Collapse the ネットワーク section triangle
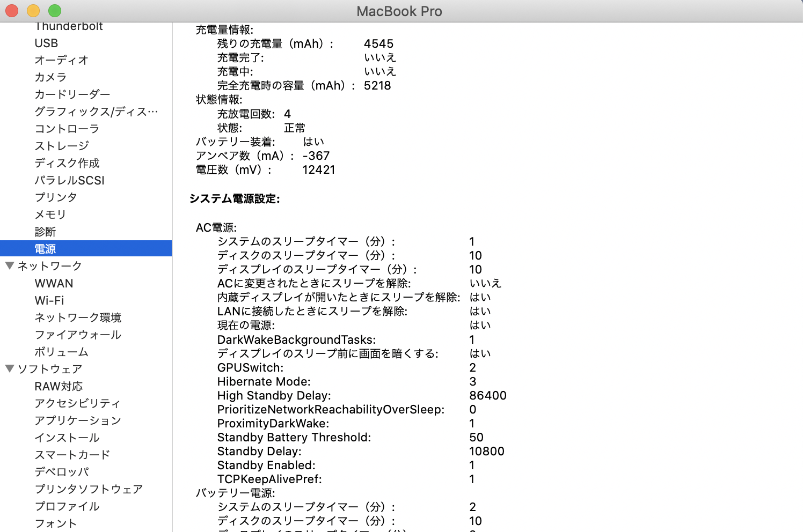 tap(10, 265)
